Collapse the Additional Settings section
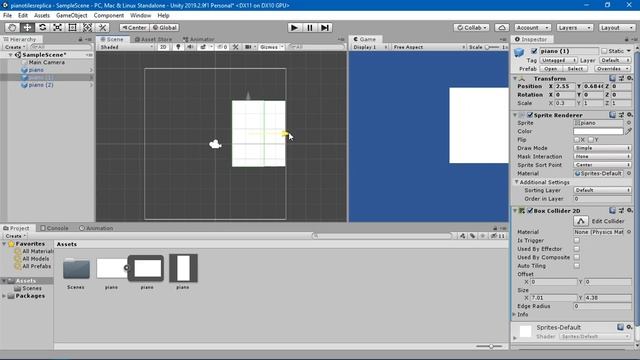Viewport: 640px width, 360px height. coord(516,182)
